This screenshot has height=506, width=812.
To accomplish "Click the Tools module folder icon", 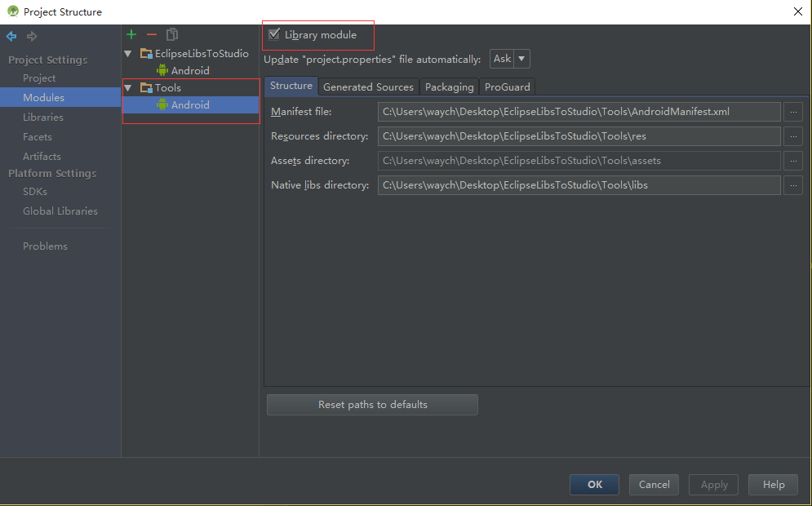I will tap(147, 88).
